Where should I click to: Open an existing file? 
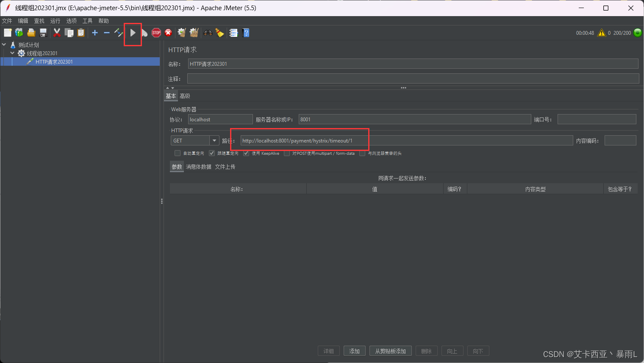(x=31, y=33)
